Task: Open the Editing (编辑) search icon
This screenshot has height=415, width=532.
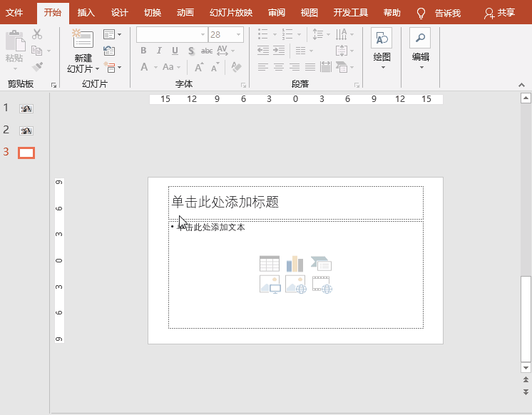Action: point(420,38)
